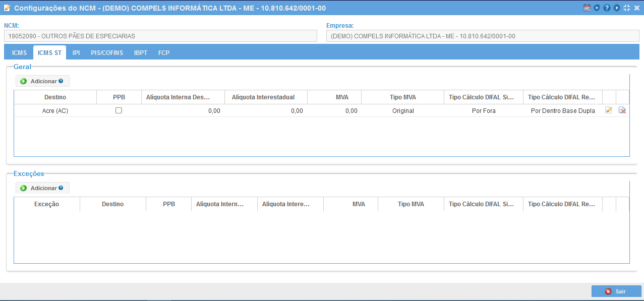Edit the Acre (AC) row with pencil icon
Image resolution: width=644 pixels, height=301 pixels.
pos(609,110)
